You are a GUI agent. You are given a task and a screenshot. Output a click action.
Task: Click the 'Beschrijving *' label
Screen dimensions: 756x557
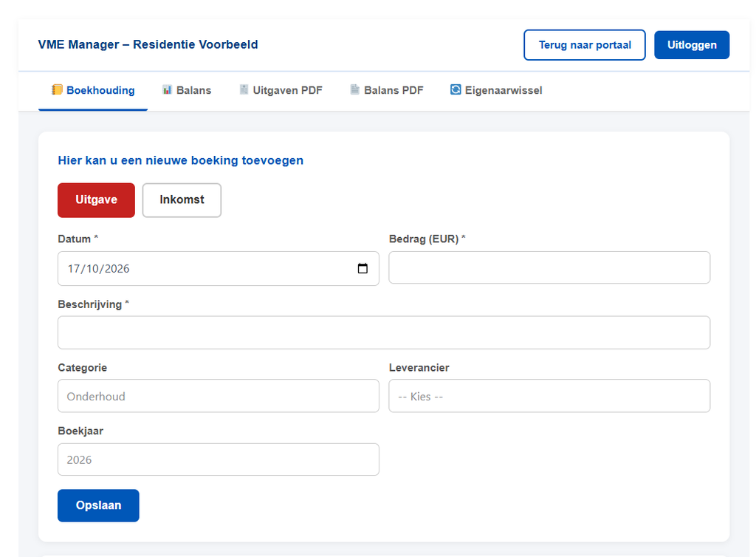tap(94, 304)
